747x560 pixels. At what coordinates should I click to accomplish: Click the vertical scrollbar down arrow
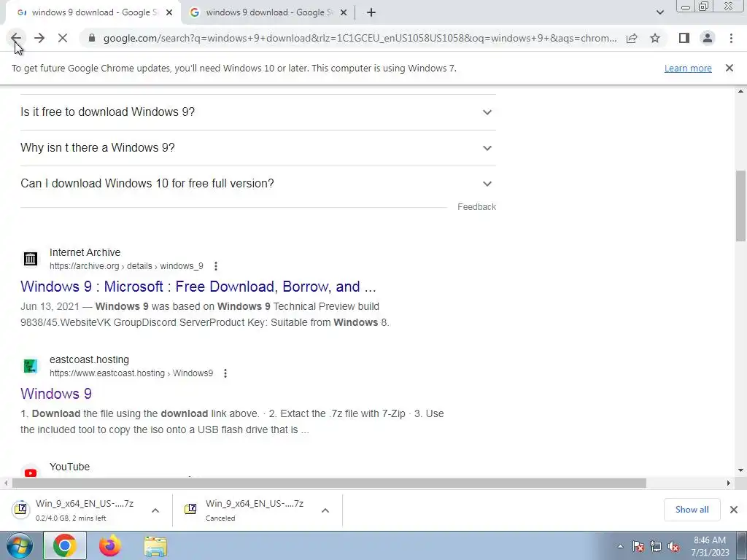(x=741, y=470)
